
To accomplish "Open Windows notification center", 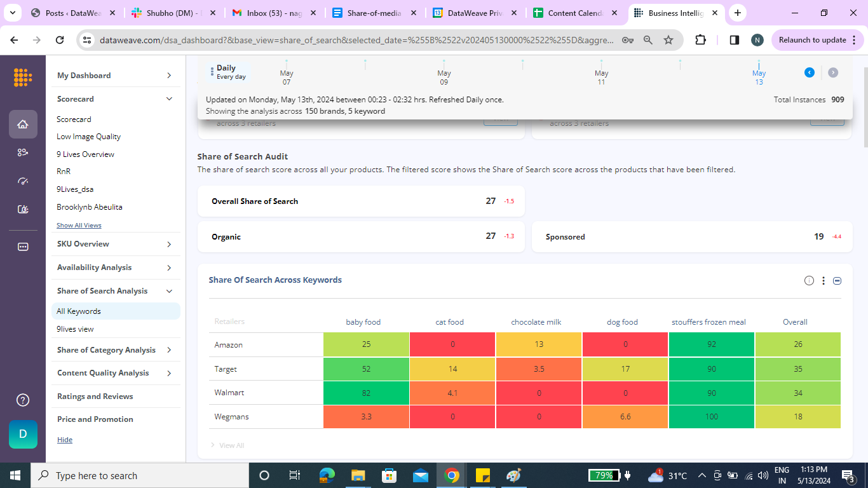I will 848,475.
